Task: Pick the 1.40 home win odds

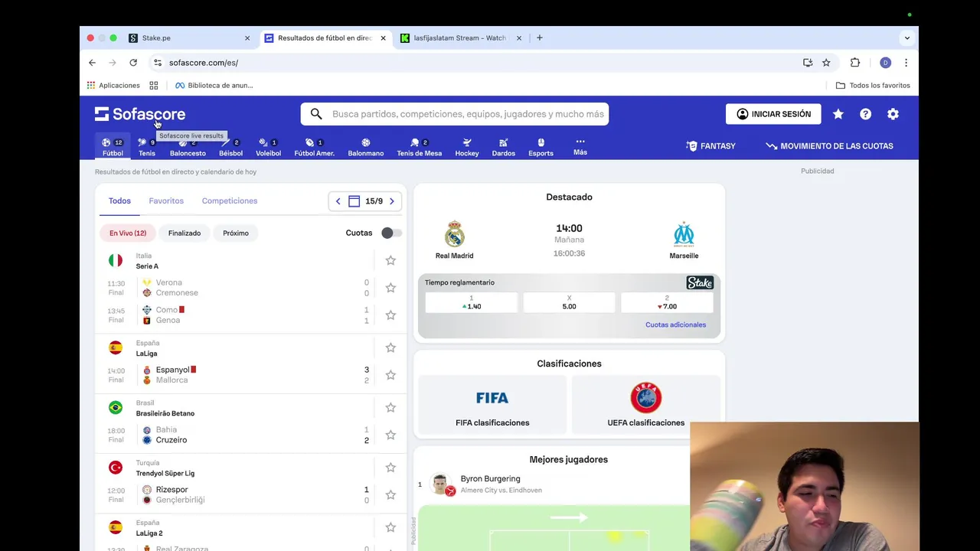Action: tap(472, 302)
